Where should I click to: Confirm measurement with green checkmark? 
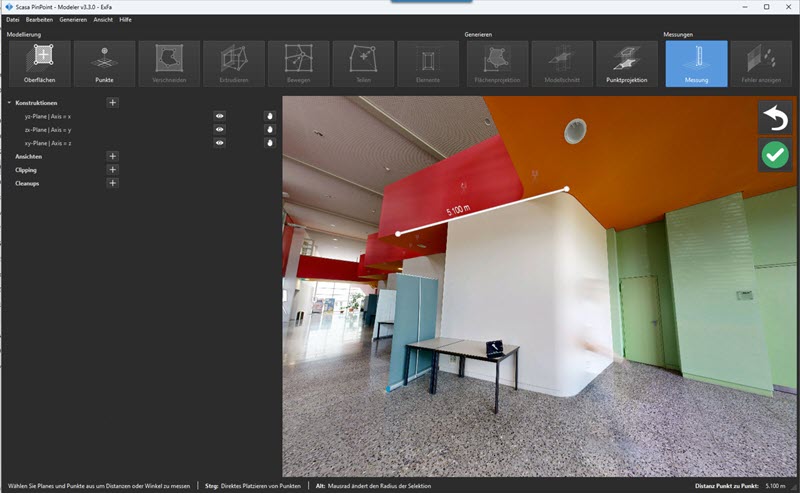(x=775, y=155)
